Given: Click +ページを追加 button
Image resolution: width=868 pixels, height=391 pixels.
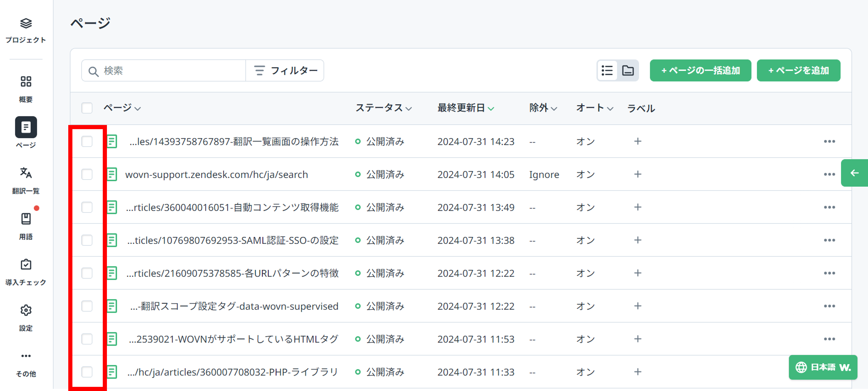Looking at the screenshot, I should coord(798,70).
